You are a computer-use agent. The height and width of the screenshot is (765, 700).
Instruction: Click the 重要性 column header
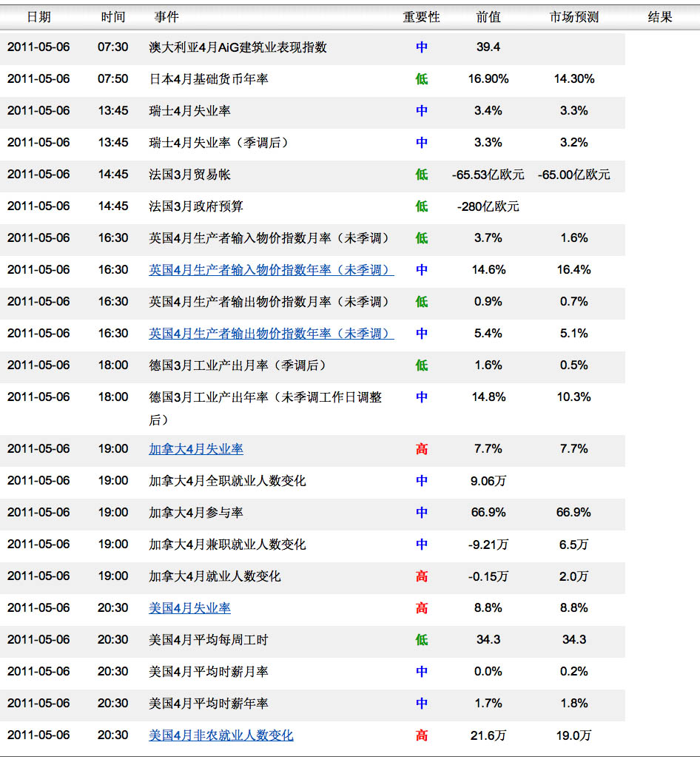pyautogui.click(x=422, y=17)
